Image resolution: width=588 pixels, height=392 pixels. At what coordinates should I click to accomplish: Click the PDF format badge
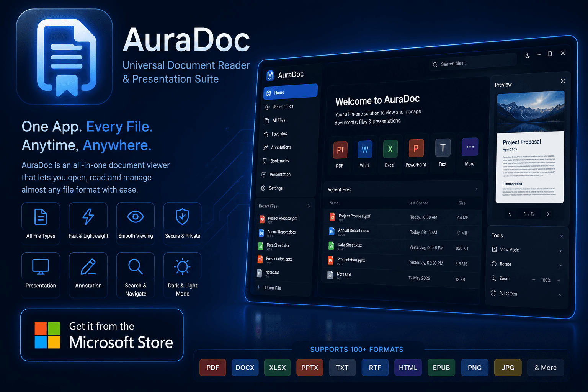click(x=213, y=367)
